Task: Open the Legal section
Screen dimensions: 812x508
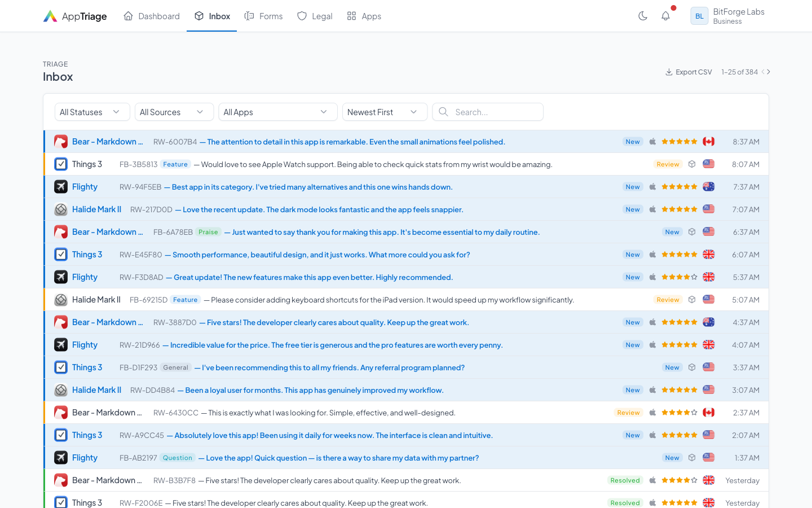Action: point(315,16)
